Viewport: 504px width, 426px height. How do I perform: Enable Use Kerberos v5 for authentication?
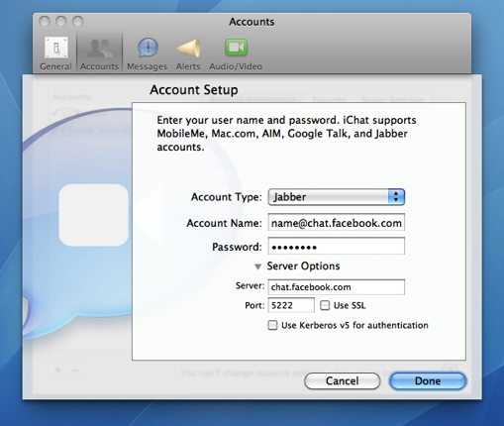[x=272, y=325]
